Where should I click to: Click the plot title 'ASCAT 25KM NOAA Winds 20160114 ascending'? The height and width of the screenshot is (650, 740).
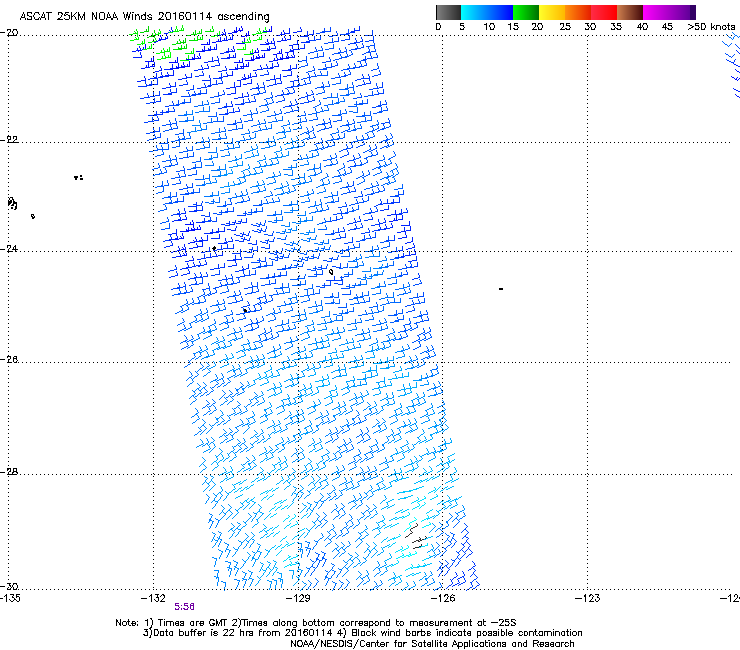pyautogui.click(x=144, y=16)
